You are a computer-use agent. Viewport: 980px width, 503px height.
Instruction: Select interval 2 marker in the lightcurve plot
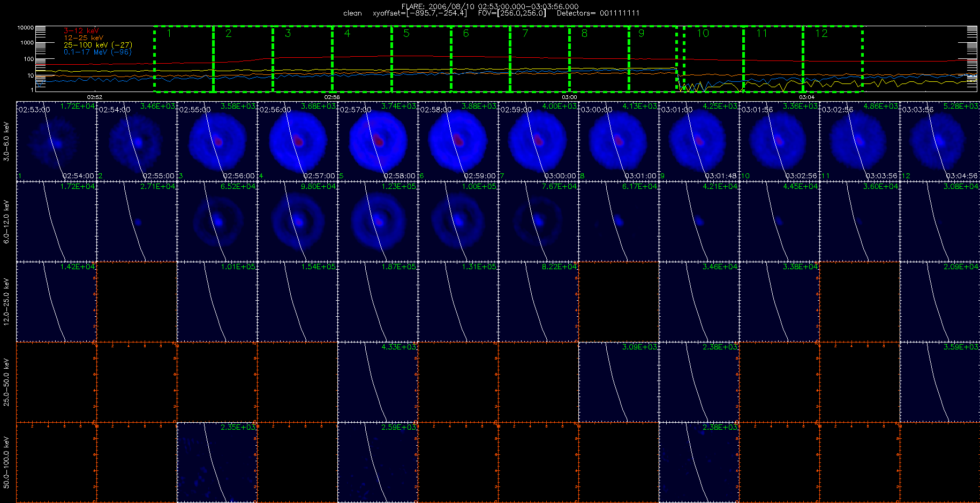coord(229,34)
